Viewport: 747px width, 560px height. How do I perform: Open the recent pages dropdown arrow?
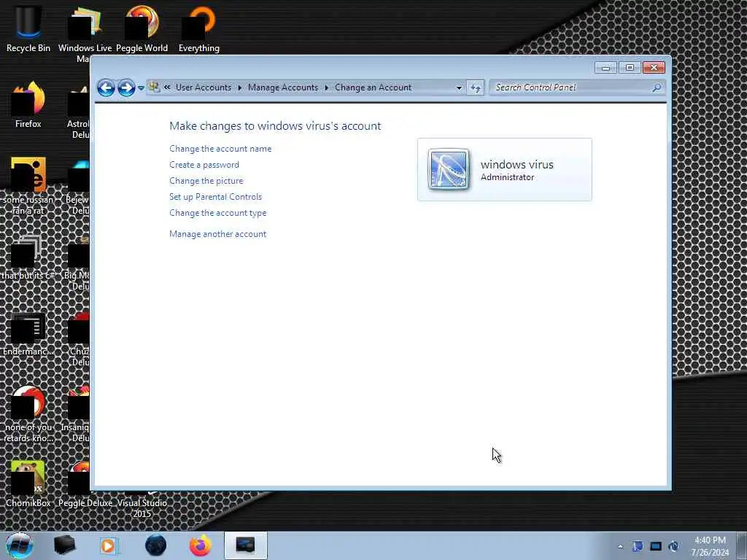coord(141,88)
